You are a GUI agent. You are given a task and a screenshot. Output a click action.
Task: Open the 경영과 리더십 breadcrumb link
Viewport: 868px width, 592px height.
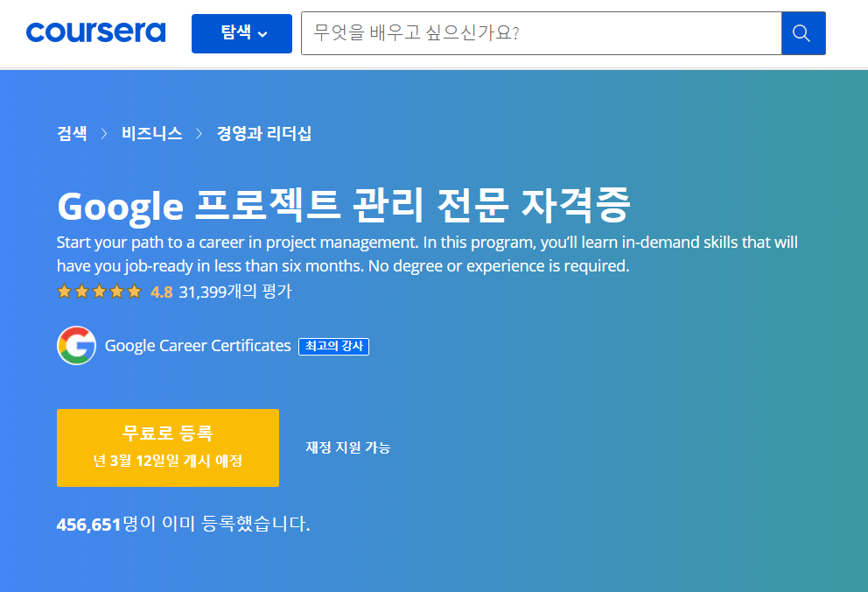coord(264,133)
